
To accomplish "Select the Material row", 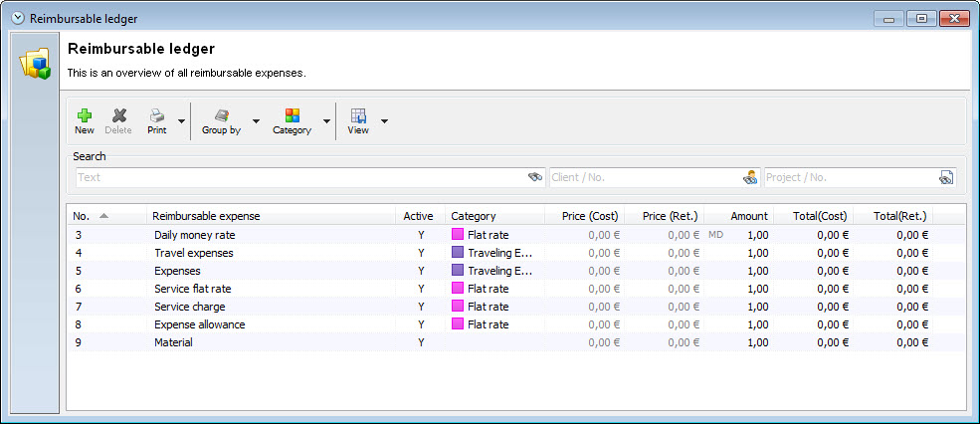I will tap(174, 342).
